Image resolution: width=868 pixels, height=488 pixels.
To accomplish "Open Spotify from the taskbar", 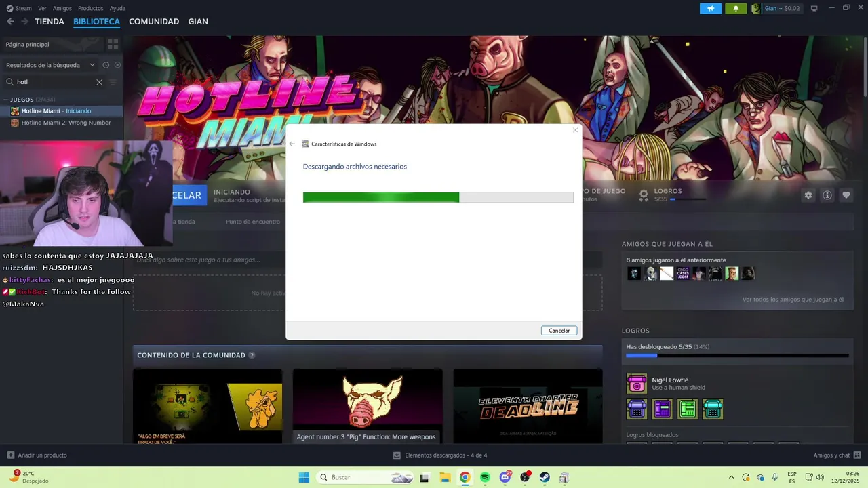I will tap(485, 477).
